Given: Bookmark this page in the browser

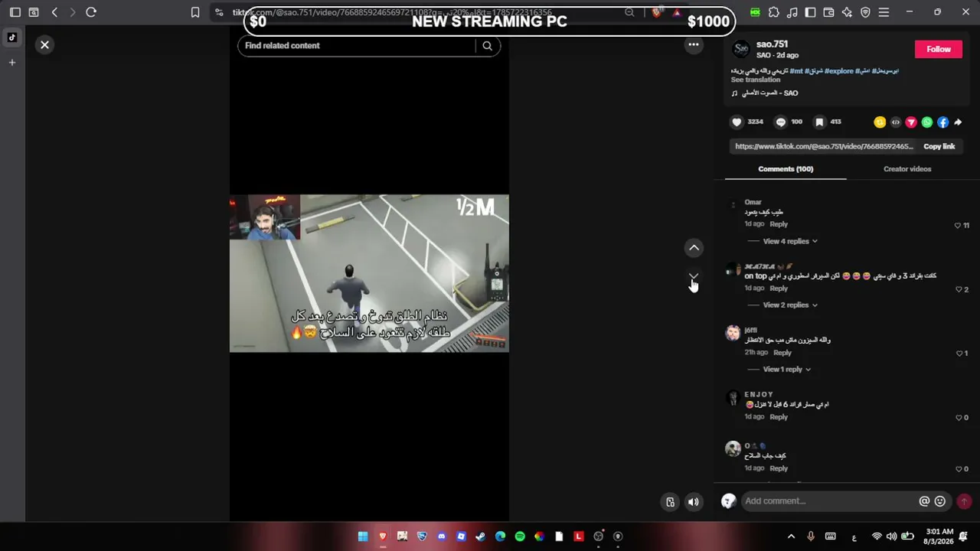Looking at the screenshot, I should tap(195, 12).
